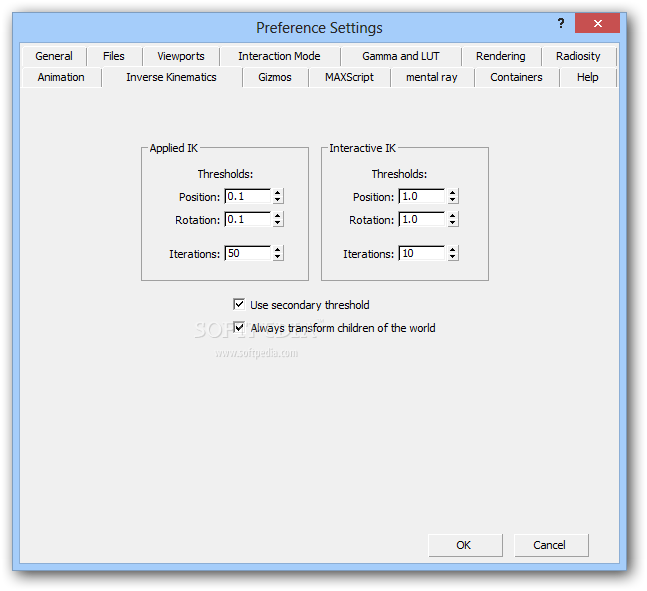Image resolution: width=647 pixels, height=591 pixels.
Task: Uncheck Always transform children of the world
Action: (x=239, y=328)
